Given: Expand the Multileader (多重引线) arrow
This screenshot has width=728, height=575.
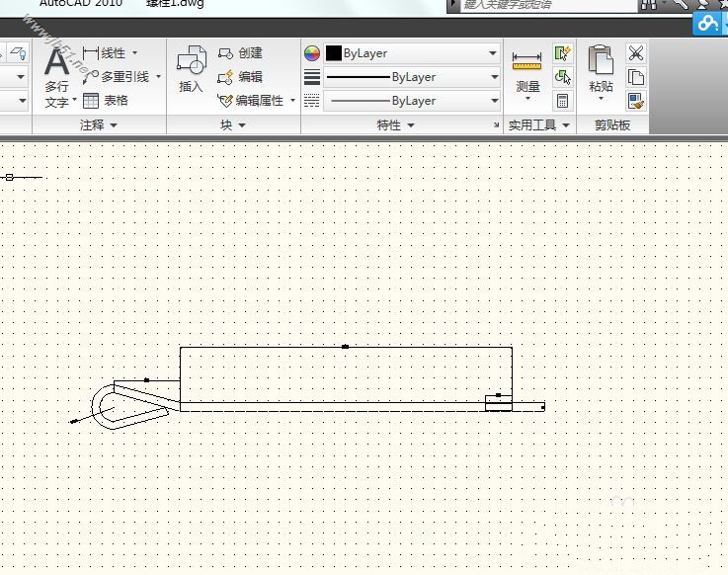Looking at the screenshot, I should 158,77.
